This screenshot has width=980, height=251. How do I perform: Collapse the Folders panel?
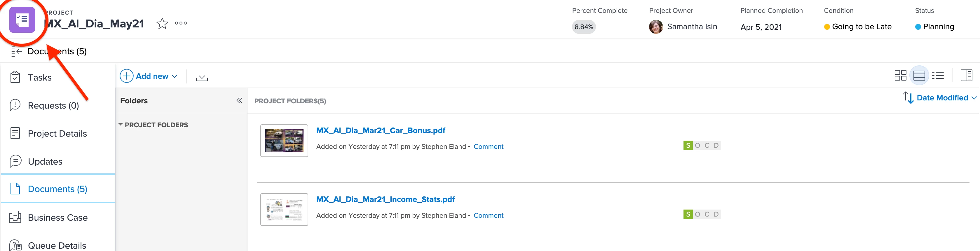point(239,100)
